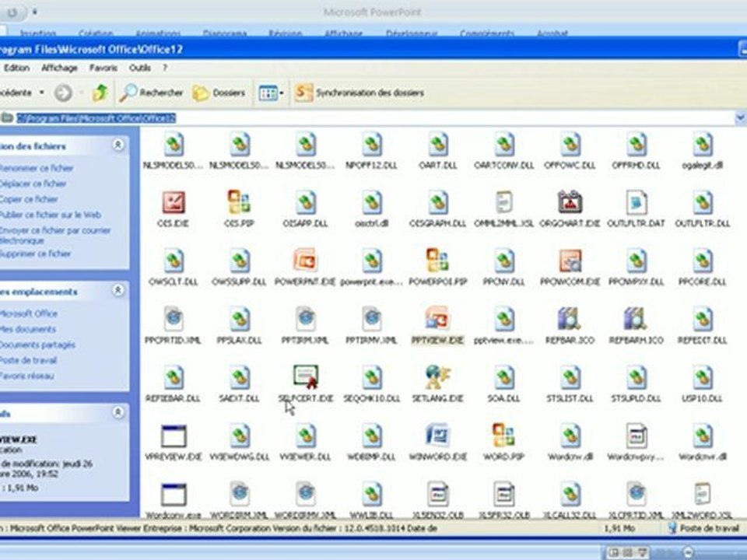
Task: Select the OUTLFLTR.DAT file icon
Action: tap(636, 202)
